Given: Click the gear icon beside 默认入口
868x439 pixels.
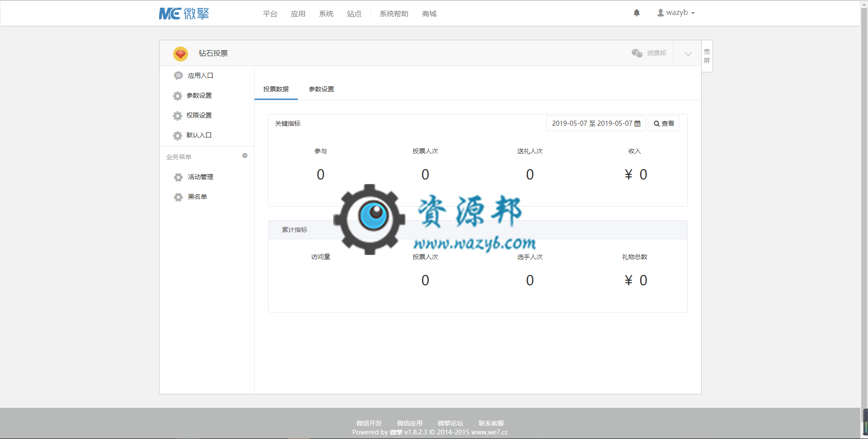Looking at the screenshot, I should (x=178, y=136).
